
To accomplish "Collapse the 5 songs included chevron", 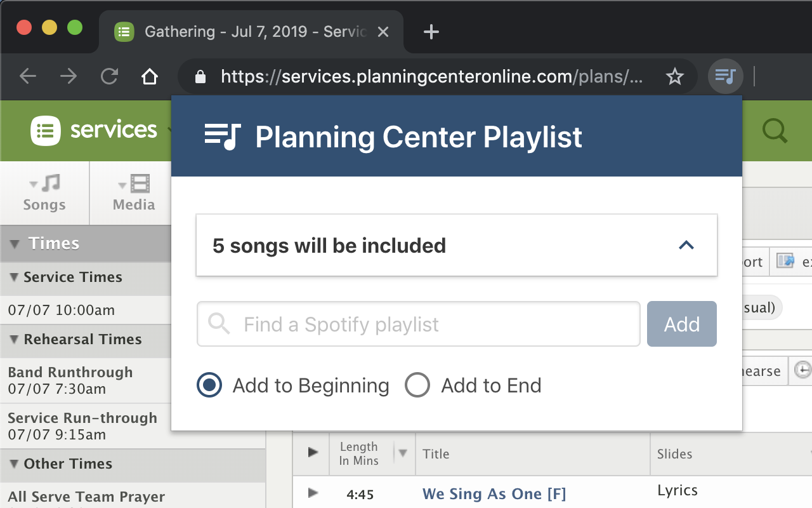I will point(686,245).
